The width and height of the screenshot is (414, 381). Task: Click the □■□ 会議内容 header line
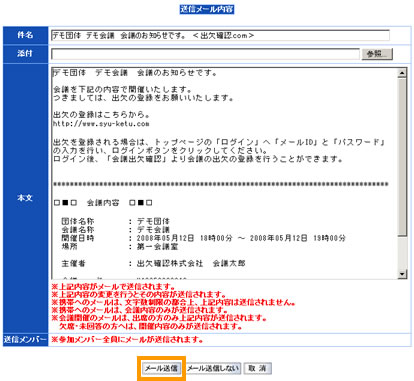click(x=103, y=203)
